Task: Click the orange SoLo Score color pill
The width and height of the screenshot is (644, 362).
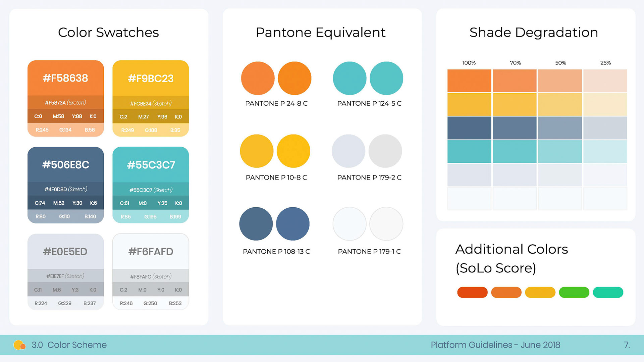Action: pos(506,292)
